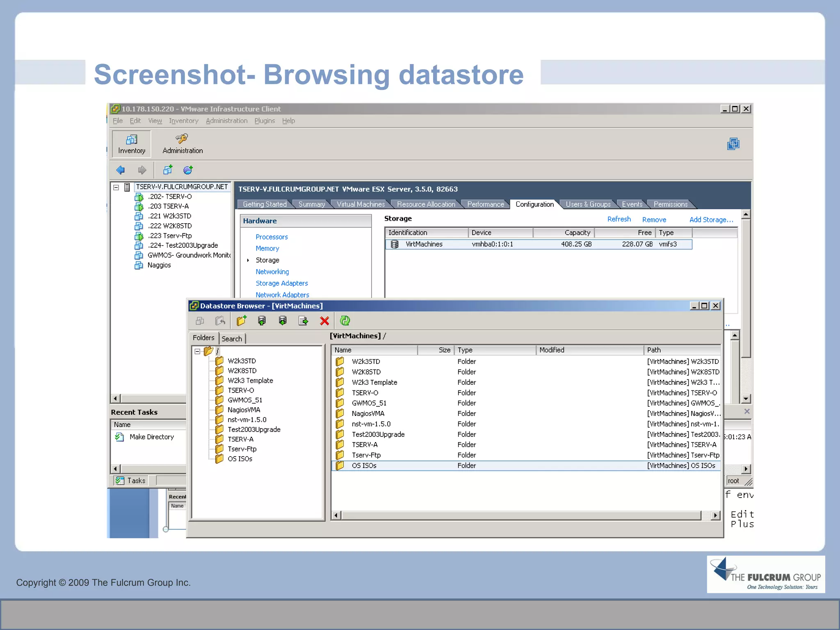Open the Help menu

coord(288,121)
